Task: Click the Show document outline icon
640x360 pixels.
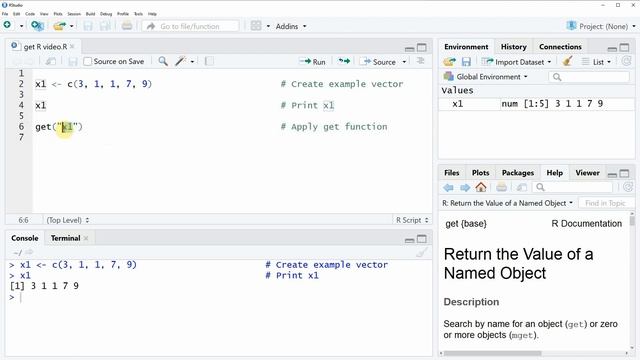Action: (x=420, y=61)
